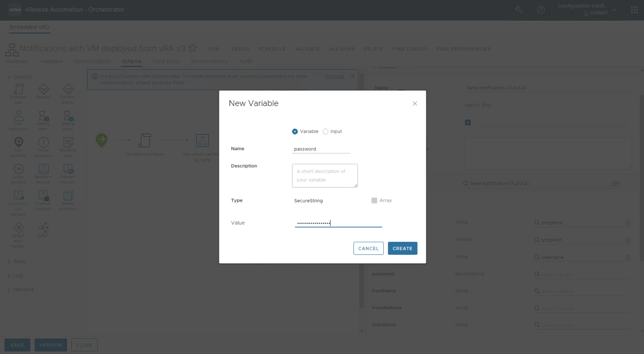Screen dimensions: 644x354
Task: Check the Array checkbox
Action: (374, 201)
